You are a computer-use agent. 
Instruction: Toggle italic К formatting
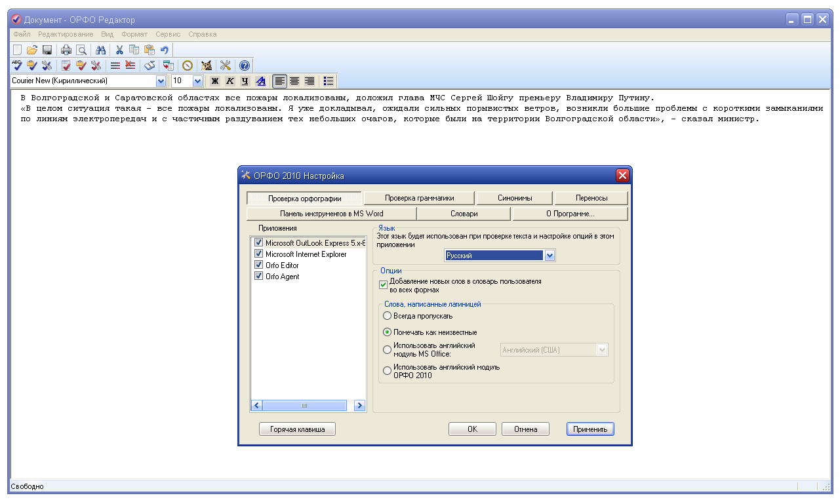pos(230,81)
